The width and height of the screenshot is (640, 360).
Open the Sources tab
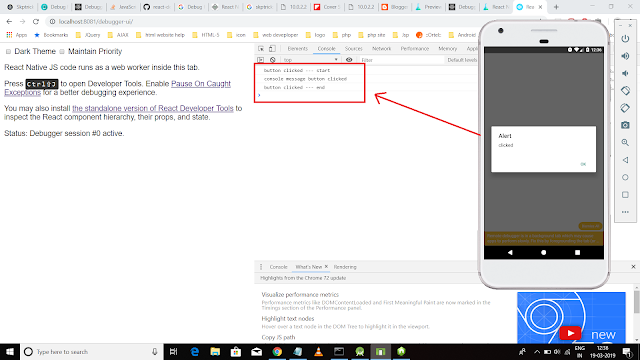pyautogui.click(x=353, y=49)
